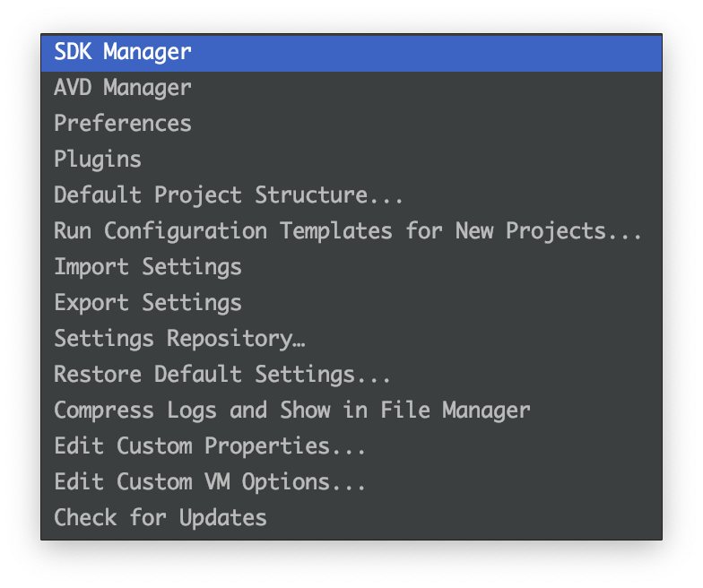The height and width of the screenshot is (588, 703).
Task: Activate the highlighted SDK Manager row
Action: coord(351,53)
